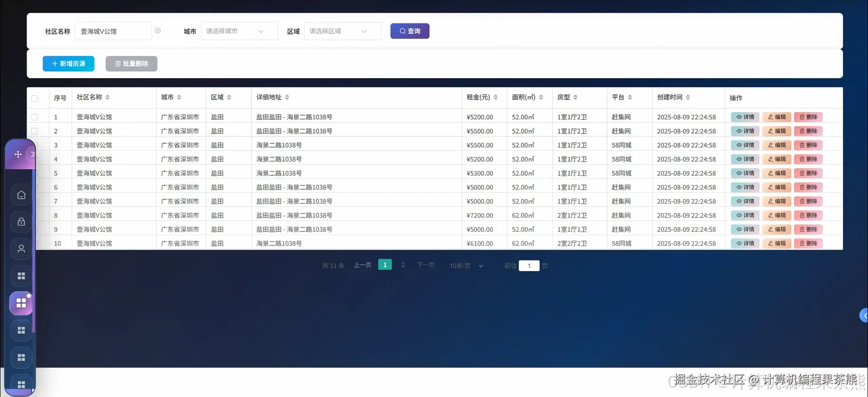Viewport: 868px width, 397px height.
Task: View 详情 for row 1
Action: (x=745, y=117)
